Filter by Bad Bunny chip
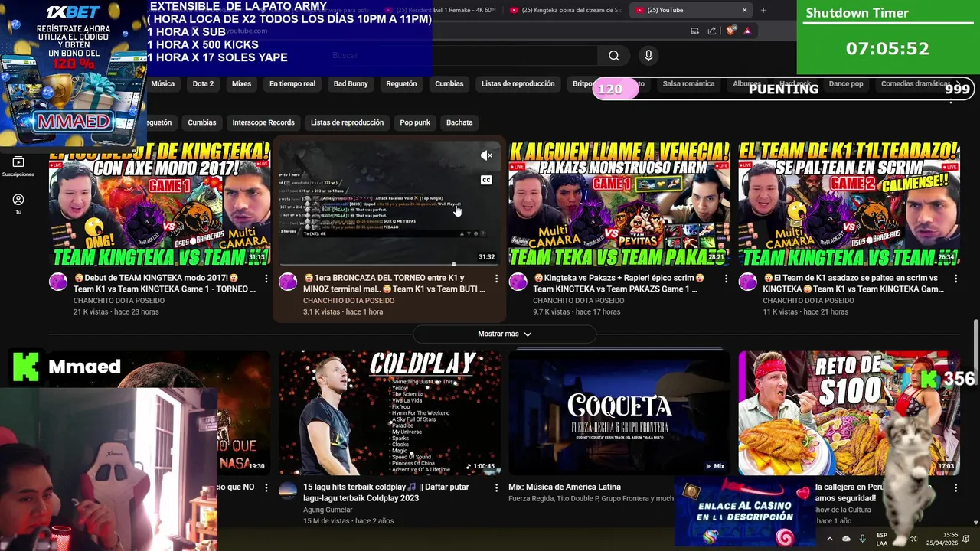This screenshot has height=551, width=980. pyautogui.click(x=351, y=83)
